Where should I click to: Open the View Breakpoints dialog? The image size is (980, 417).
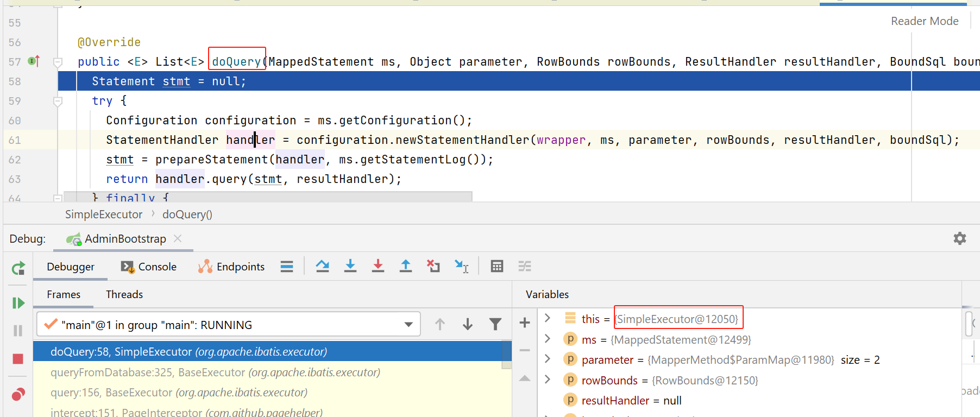click(18, 394)
